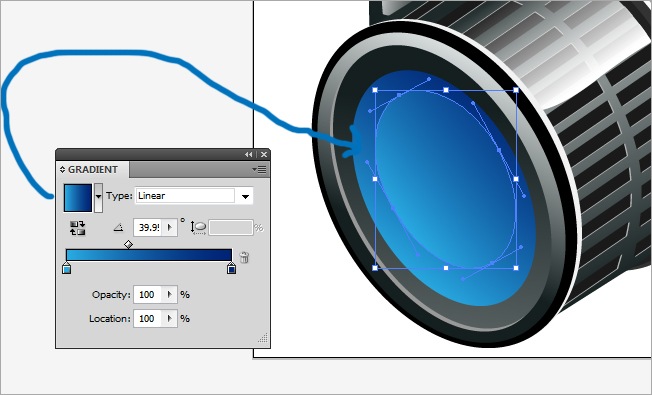
Task: Open the Opacity slider popup arrow
Action: [x=170, y=294]
